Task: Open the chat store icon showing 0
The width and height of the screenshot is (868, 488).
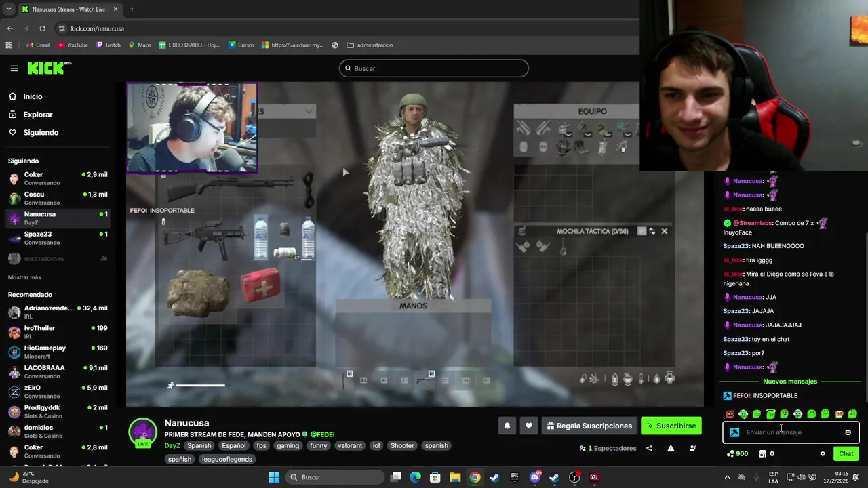Action: pos(766,453)
